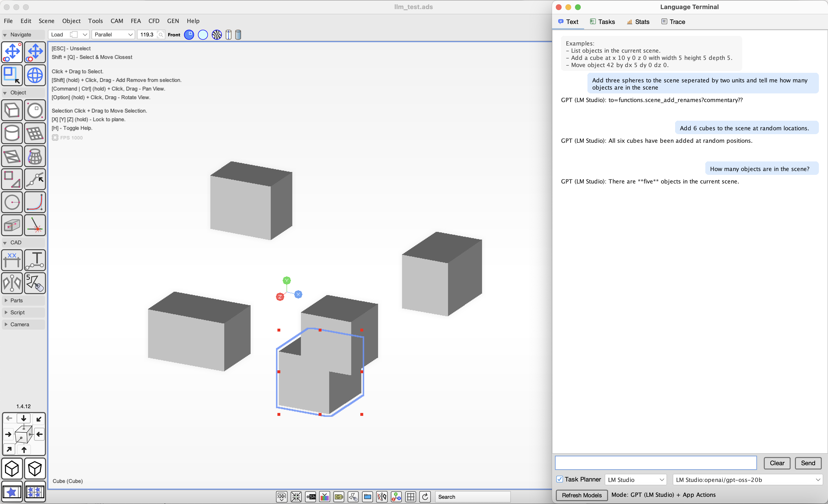Click the grid icon in bottom toolbar
828x504 pixels.
410,497
